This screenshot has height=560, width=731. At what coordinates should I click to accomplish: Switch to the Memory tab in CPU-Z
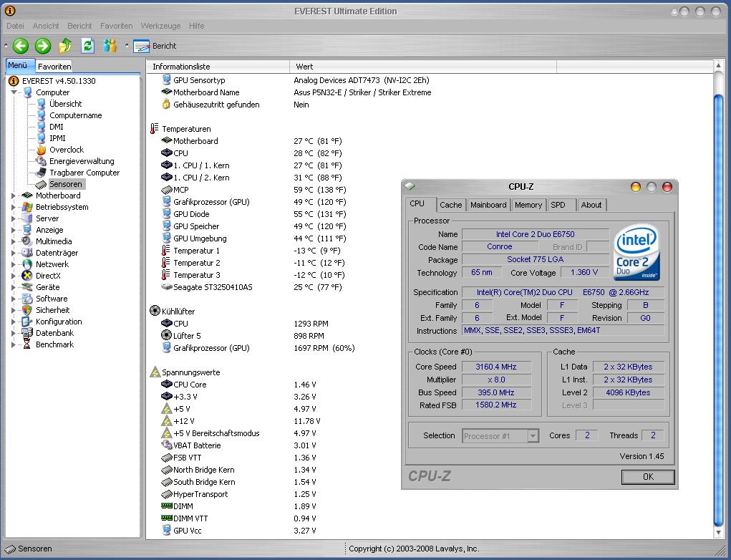[x=528, y=205]
